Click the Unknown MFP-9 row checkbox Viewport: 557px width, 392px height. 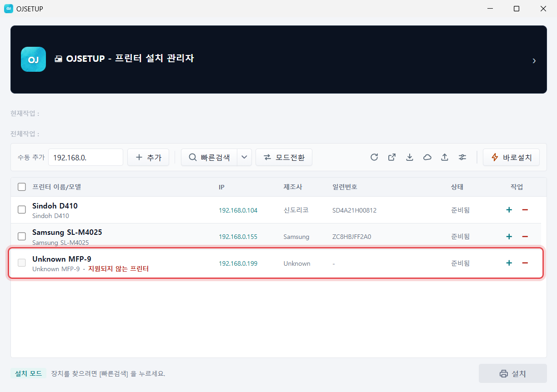[22, 263]
